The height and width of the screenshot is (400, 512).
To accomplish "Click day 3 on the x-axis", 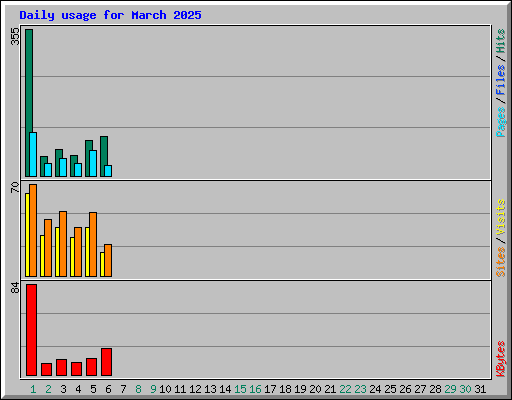I will coord(63,389).
